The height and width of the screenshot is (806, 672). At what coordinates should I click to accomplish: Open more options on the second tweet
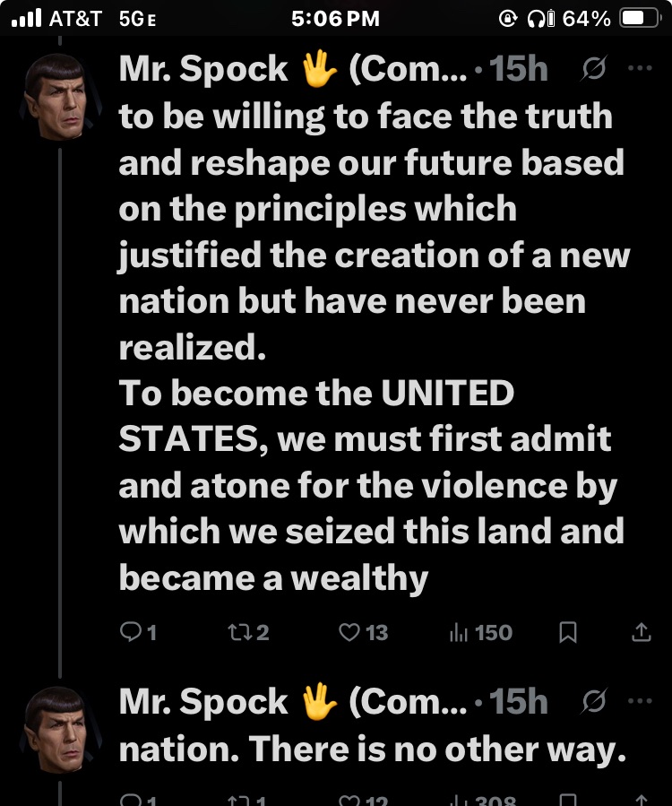[x=641, y=700]
